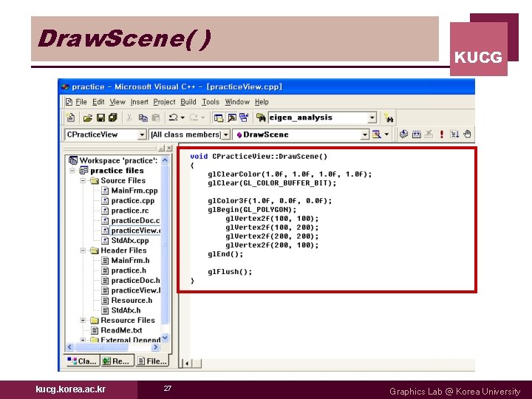The width and height of the screenshot is (532, 399).
Task: Click the workspace tree scroll up arrow
Action: (165, 160)
